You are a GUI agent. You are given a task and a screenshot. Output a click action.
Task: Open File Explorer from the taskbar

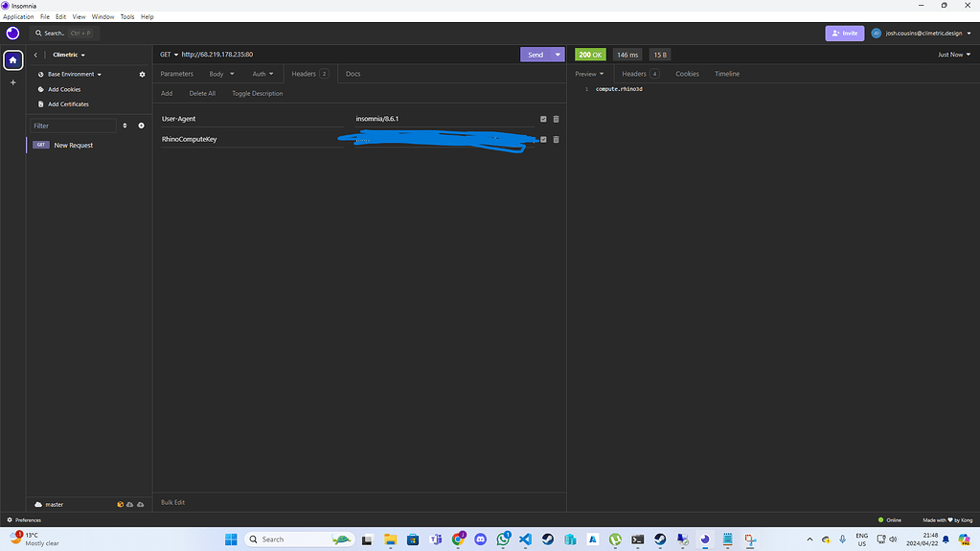click(x=391, y=540)
